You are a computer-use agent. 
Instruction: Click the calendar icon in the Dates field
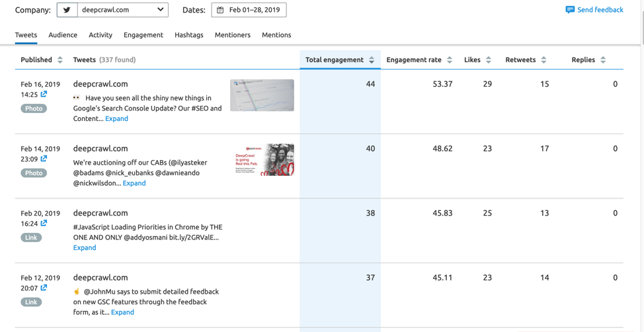coord(220,10)
